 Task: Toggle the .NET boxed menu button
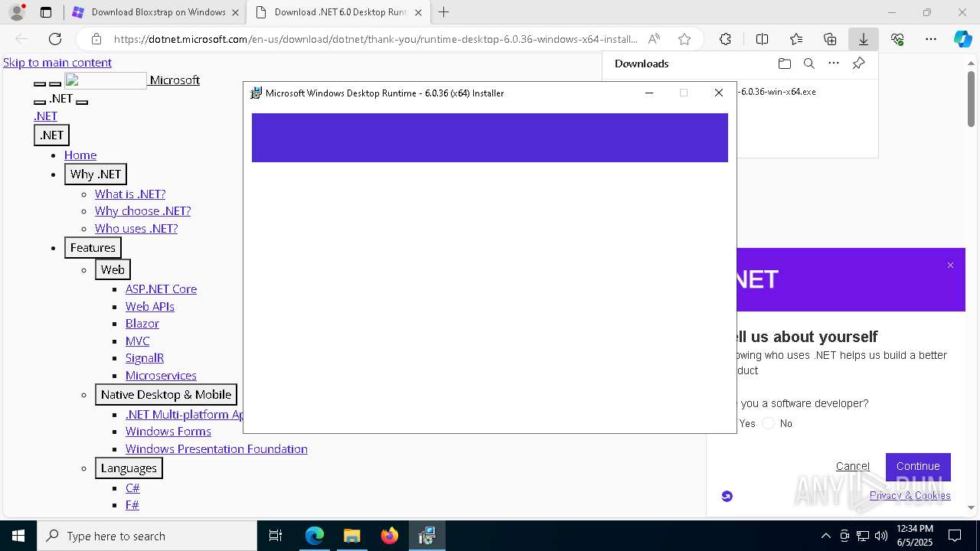click(x=51, y=135)
